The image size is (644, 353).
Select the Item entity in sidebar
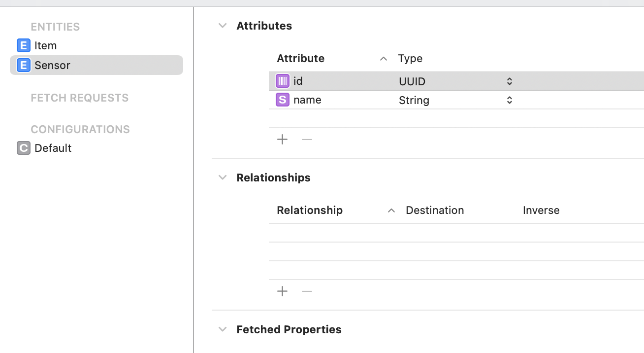(46, 46)
